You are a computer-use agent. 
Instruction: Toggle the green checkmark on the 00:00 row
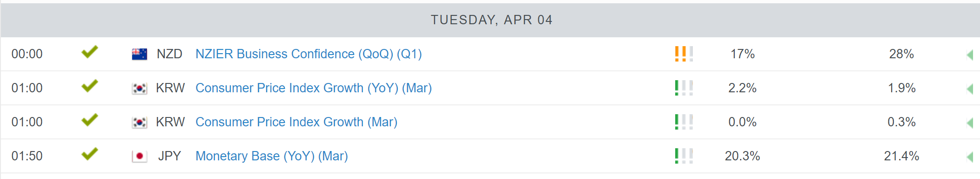click(90, 52)
